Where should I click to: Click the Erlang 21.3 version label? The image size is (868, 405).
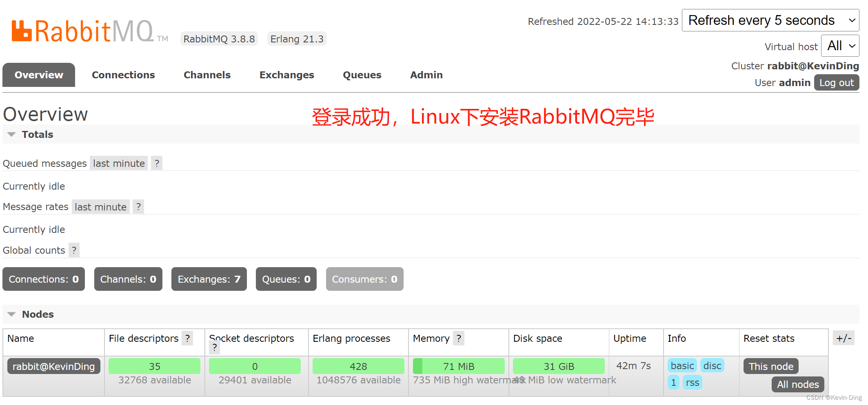point(297,39)
